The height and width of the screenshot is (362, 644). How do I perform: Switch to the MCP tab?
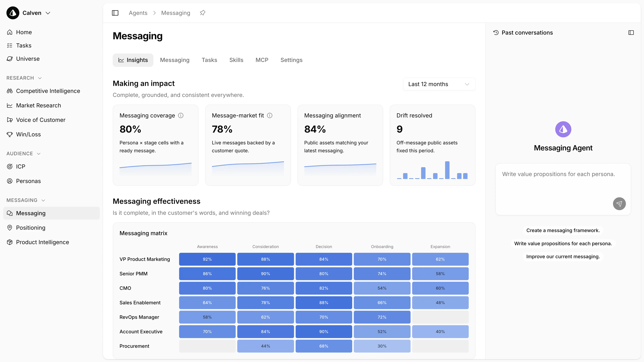tap(262, 60)
